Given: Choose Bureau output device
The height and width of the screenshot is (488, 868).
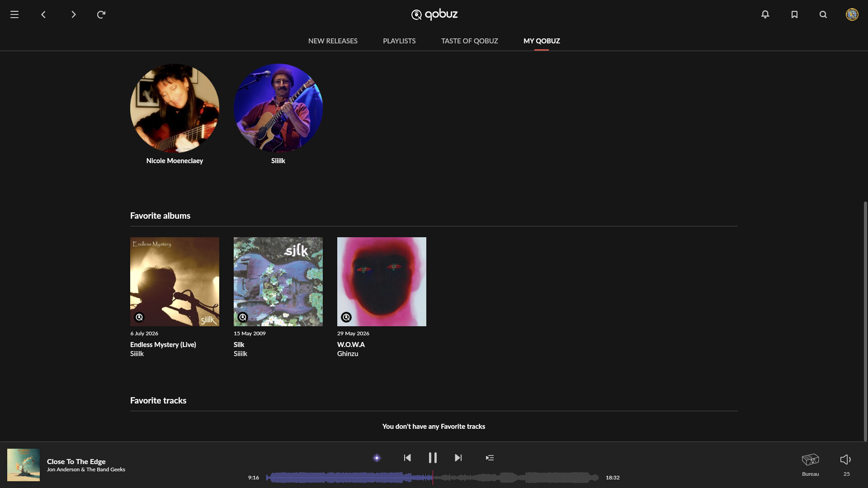Looking at the screenshot, I should pyautogui.click(x=810, y=465).
